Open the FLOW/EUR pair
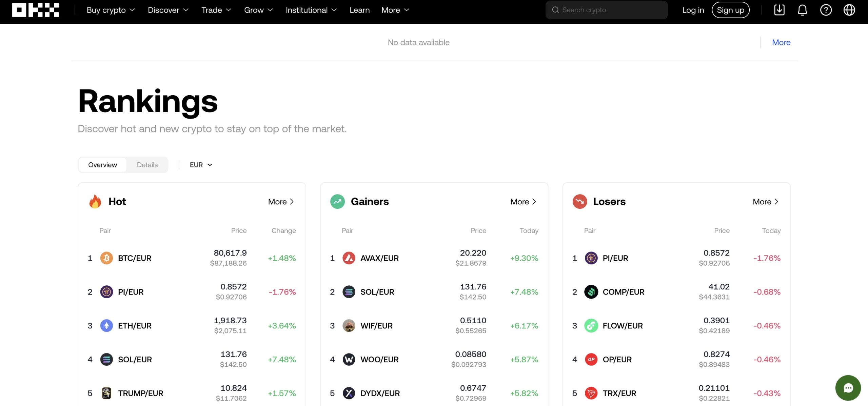Viewport: 868px width, 406px height. tap(623, 326)
